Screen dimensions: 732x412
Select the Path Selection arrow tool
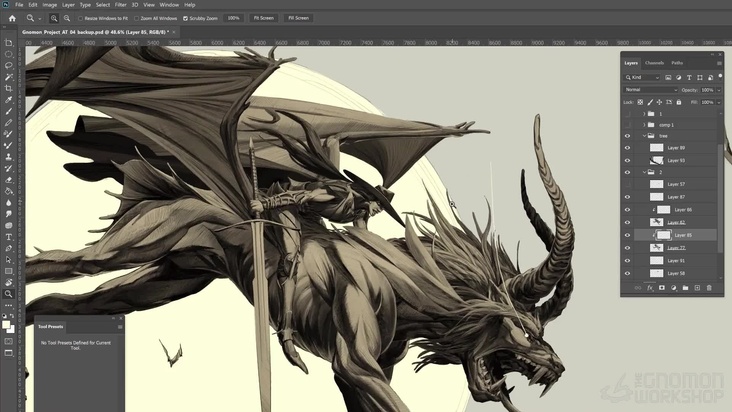coord(8,259)
